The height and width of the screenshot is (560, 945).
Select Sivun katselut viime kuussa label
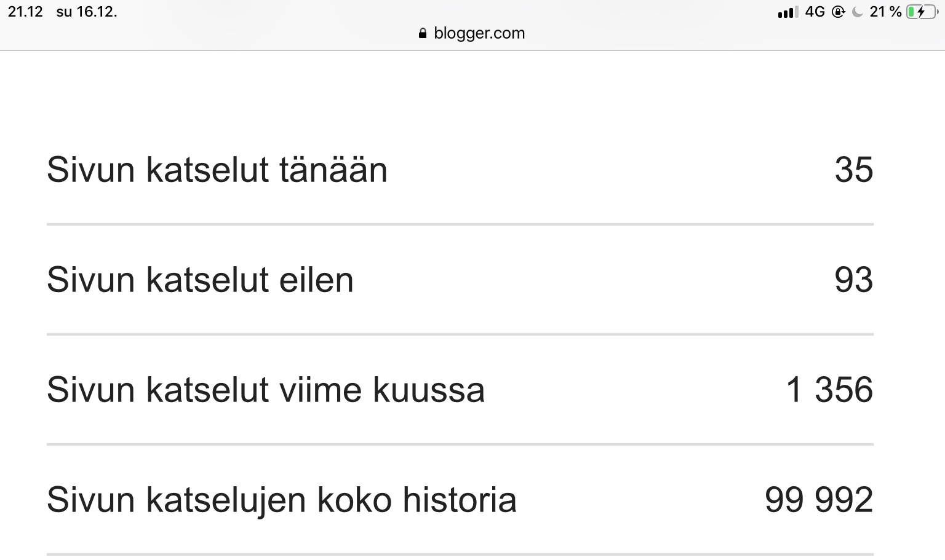pyautogui.click(x=266, y=390)
